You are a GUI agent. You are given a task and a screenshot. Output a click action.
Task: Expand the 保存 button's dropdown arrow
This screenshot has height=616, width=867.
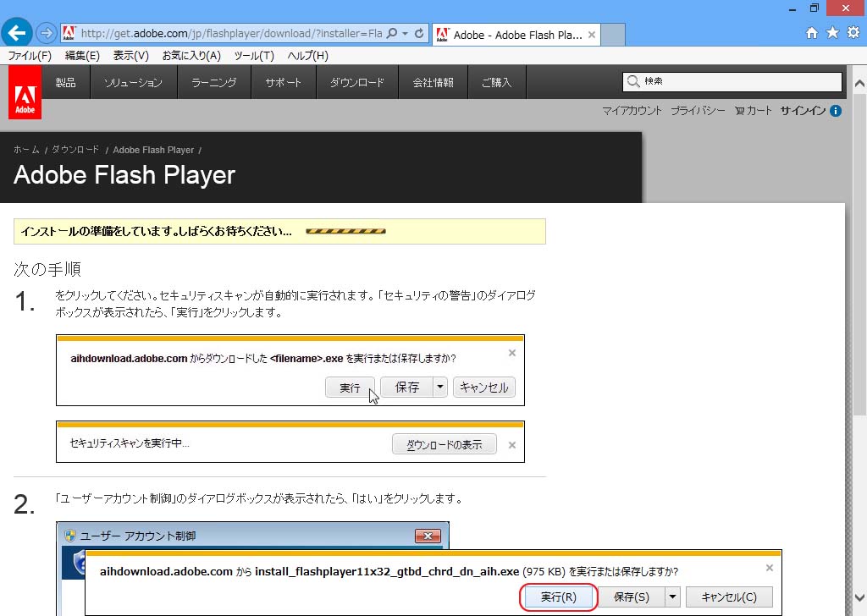click(x=441, y=387)
